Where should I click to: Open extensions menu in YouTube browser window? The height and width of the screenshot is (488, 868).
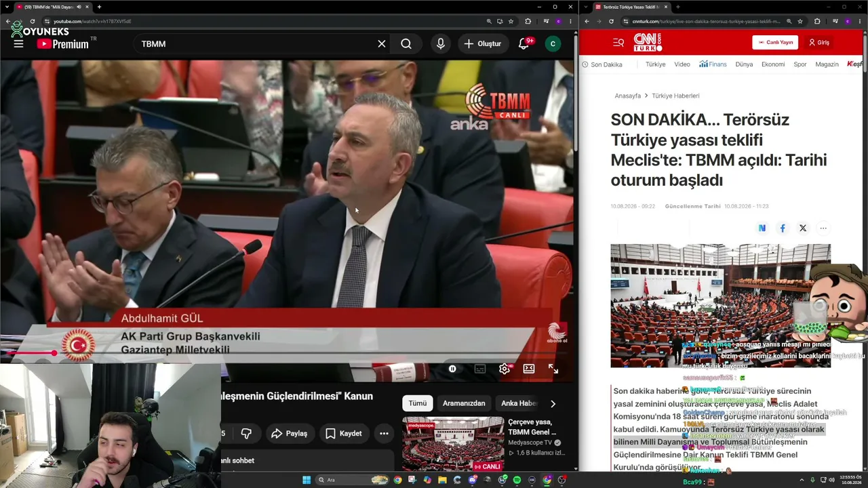(x=528, y=21)
